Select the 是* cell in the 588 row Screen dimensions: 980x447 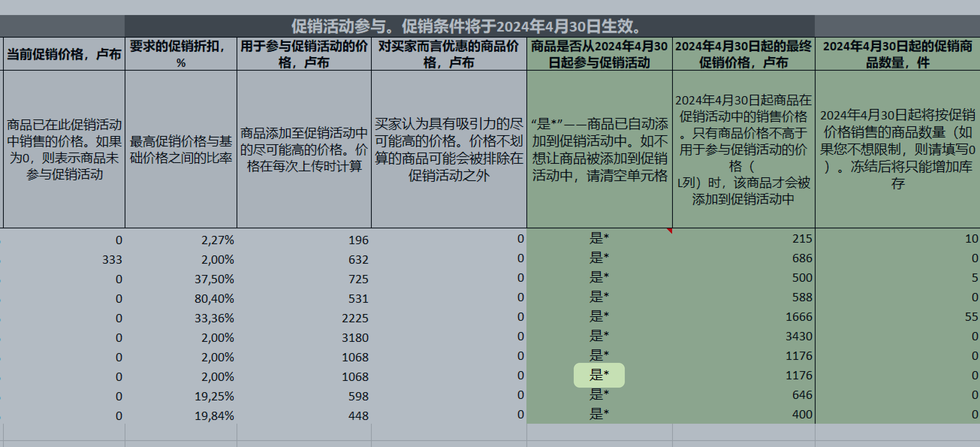tap(600, 297)
